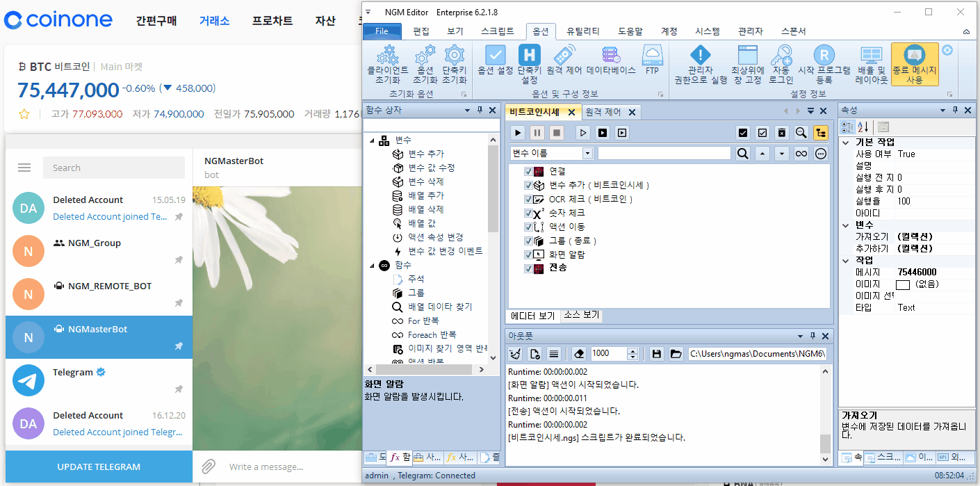Open 단축키 설정 hotkey settings
The image size is (980, 486).
pyautogui.click(x=529, y=64)
